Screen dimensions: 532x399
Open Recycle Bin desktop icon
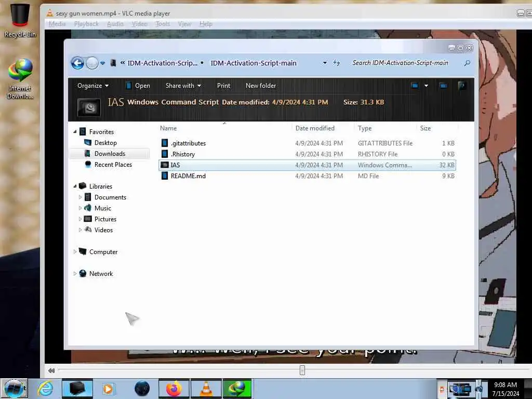20,20
